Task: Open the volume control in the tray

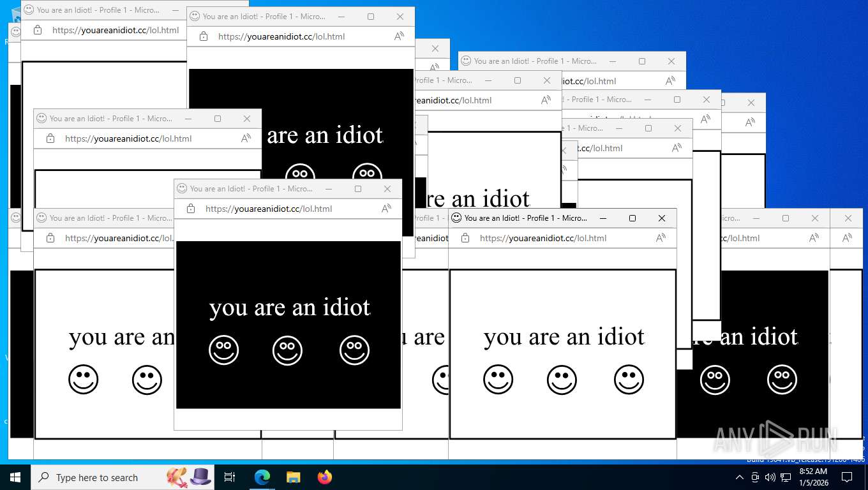Action: click(770, 477)
